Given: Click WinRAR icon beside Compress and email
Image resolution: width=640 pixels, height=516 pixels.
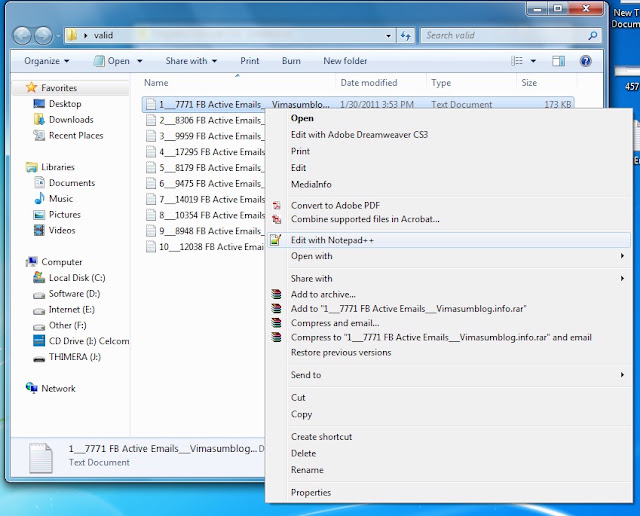Looking at the screenshot, I should tap(276, 322).
